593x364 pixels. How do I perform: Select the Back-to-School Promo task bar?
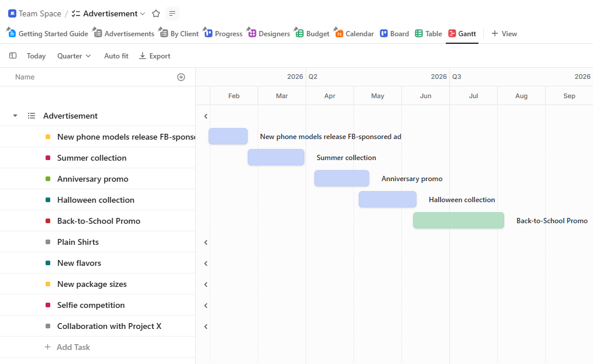pyautogui.click(x=458, y=220)
